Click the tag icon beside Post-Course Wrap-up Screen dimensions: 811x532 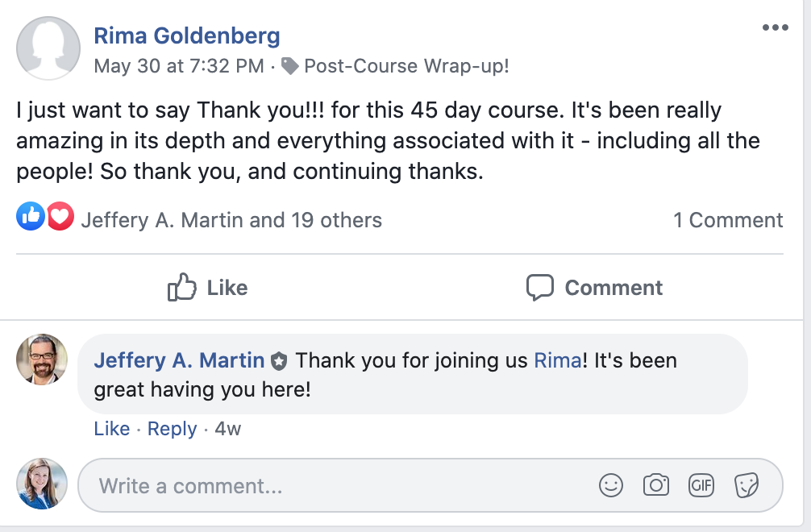pyautogui.click(x=290, y=66)
